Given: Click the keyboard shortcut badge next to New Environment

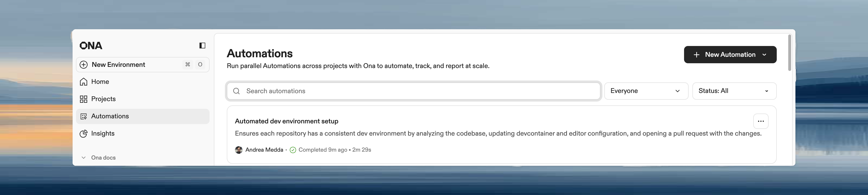Looking at the screenshot, I should coord(194,64).
